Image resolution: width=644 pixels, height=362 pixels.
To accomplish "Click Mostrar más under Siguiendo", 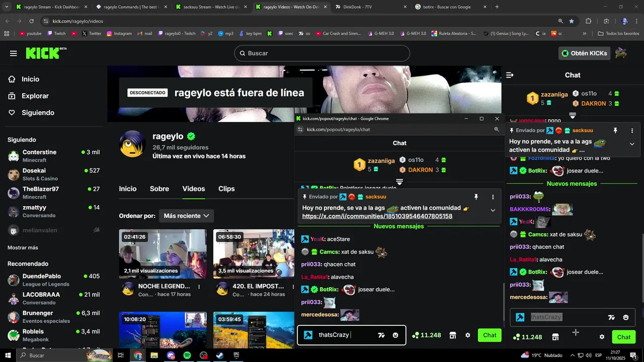I will pyautogui.click(x=23, y=247).
